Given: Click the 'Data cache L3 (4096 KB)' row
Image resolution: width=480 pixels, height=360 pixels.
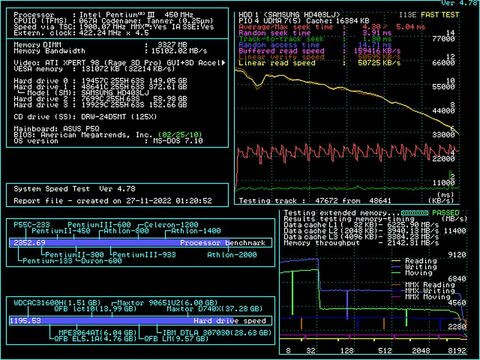Looking at the screenshot, I should [361, 237].
